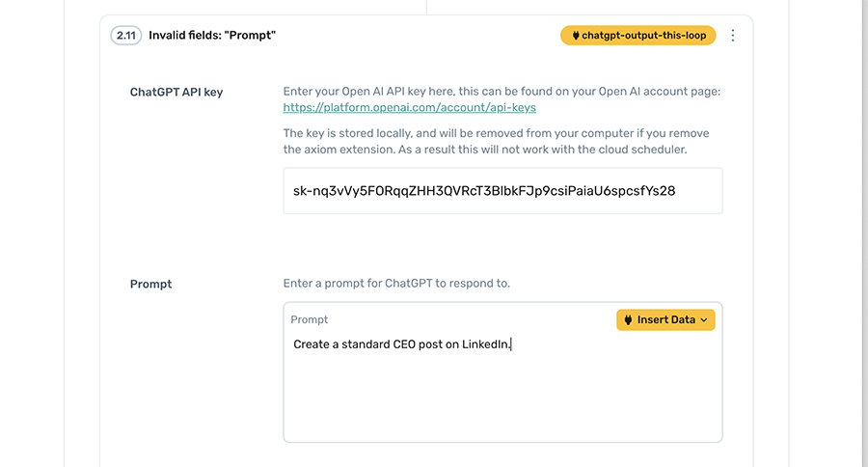Viewport: 868px width, 467px height.
Task: Click the "Enter a prompt for ChatGPT" hint
Action: coord(396,284)
